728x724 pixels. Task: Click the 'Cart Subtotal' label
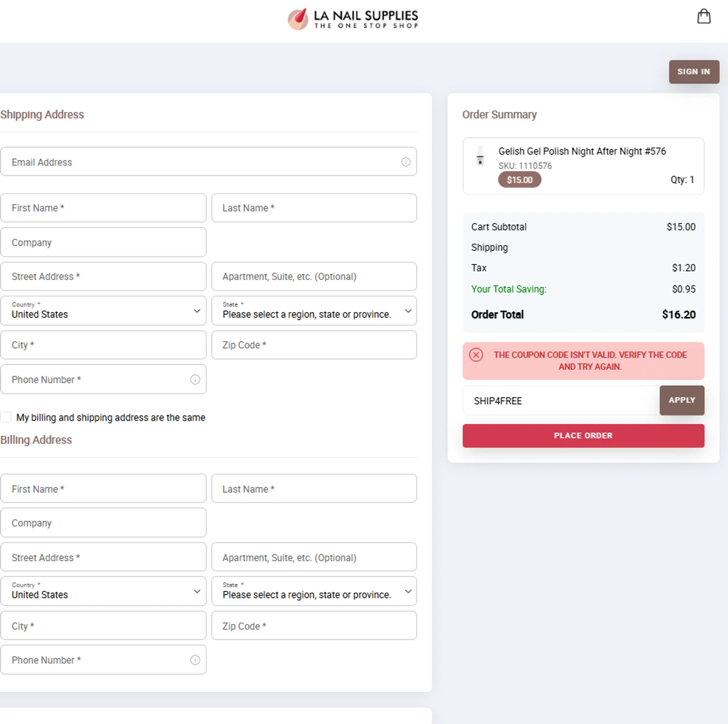(499, 227)
